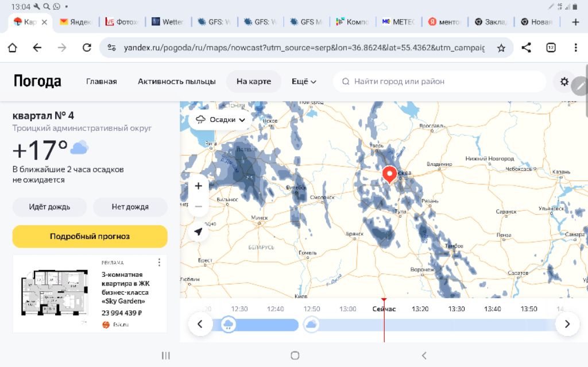Image resolution: width=588 pixels, height=367 pixels.
Task: Jump the timeline to 12:40
Action: (x=275, y=309)
